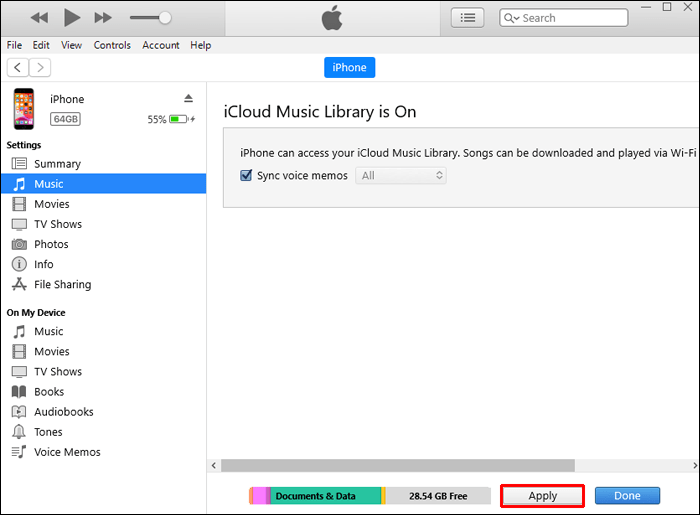Click the iPhone device thumbnail image

[x=24, y=109]
